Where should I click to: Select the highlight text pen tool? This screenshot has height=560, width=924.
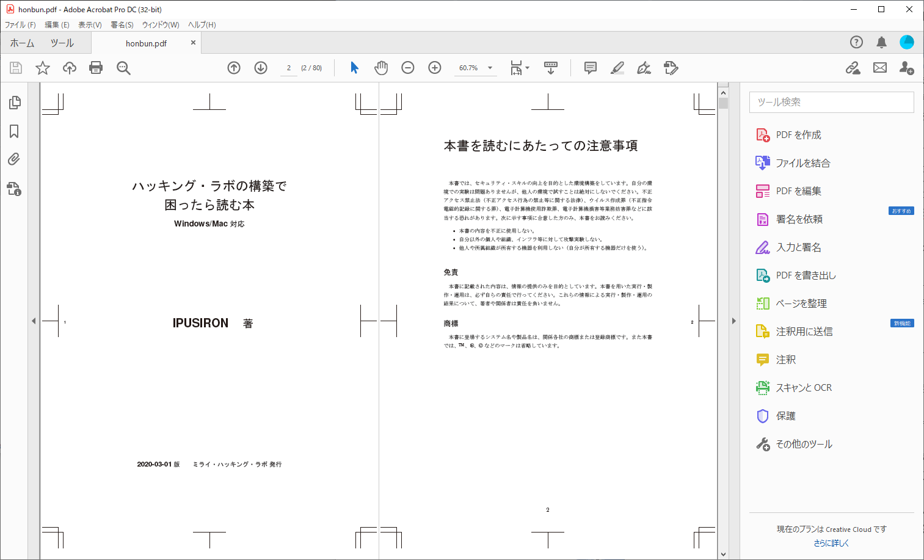(x=617, y=68)
